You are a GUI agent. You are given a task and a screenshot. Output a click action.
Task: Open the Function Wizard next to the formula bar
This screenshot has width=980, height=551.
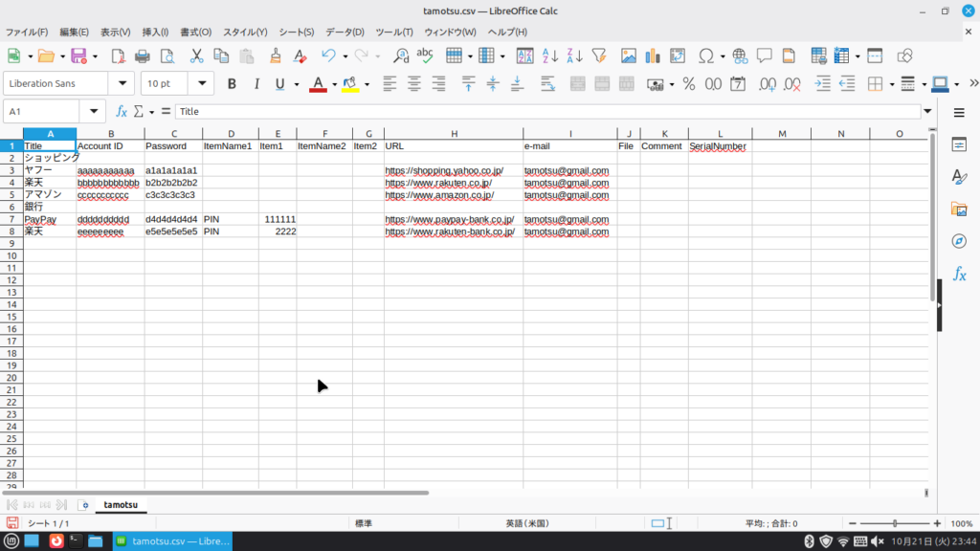122,111
